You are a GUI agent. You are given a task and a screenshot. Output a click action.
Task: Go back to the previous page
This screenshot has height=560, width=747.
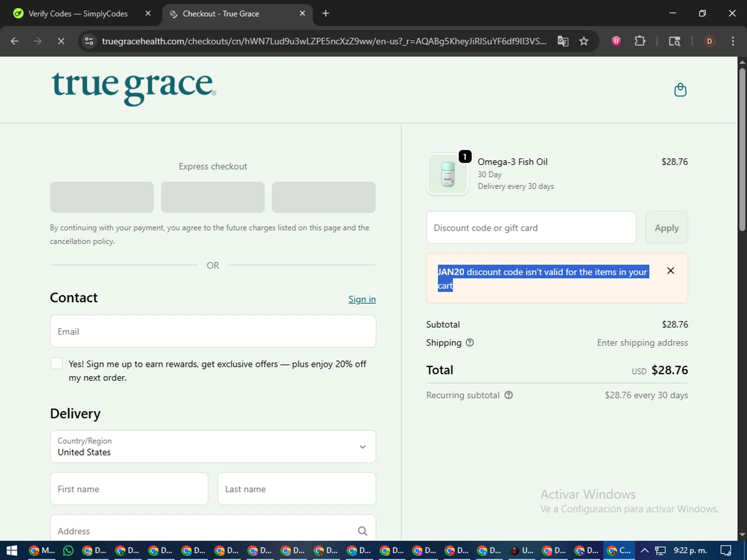pos(14,41)
